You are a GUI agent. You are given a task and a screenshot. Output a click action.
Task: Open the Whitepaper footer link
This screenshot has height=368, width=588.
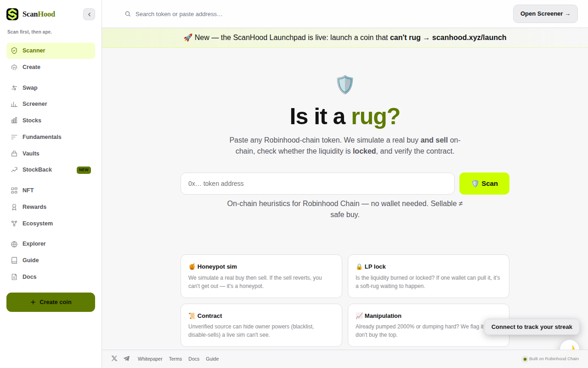point(150,359)
